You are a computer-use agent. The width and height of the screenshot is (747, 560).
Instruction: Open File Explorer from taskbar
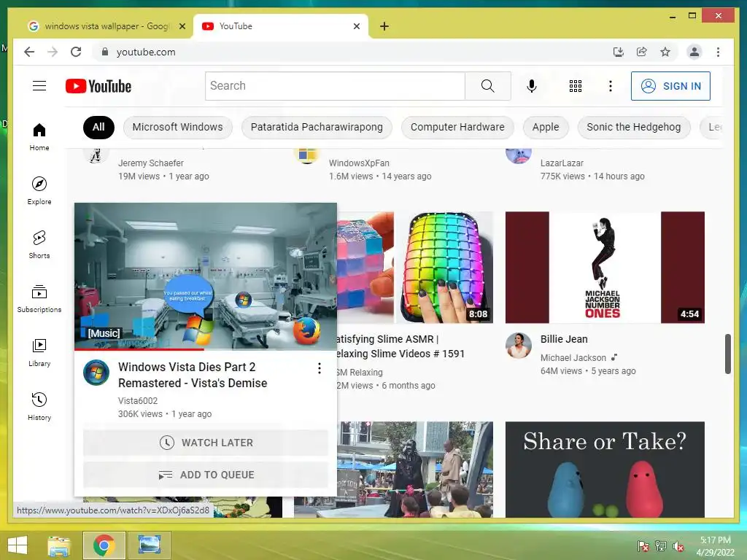click(58, 545)
